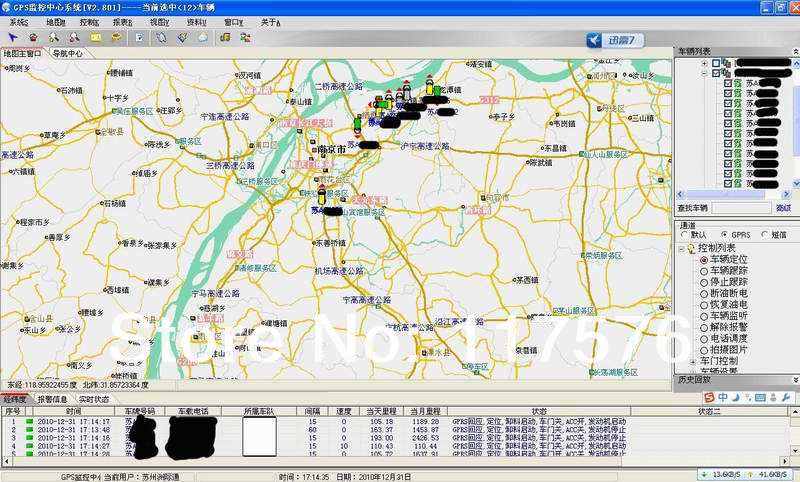Click the yellow building toolbar icon
The height and width of the screenshot is (482, 800).
225,37
